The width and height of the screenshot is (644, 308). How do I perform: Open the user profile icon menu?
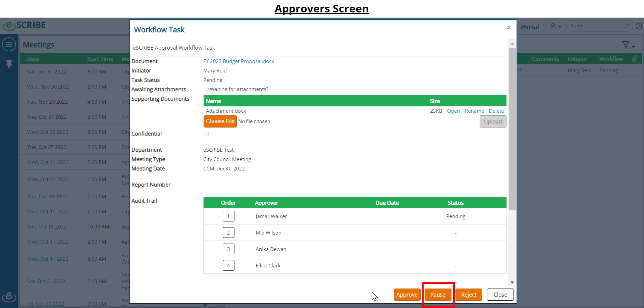point(553,26)
